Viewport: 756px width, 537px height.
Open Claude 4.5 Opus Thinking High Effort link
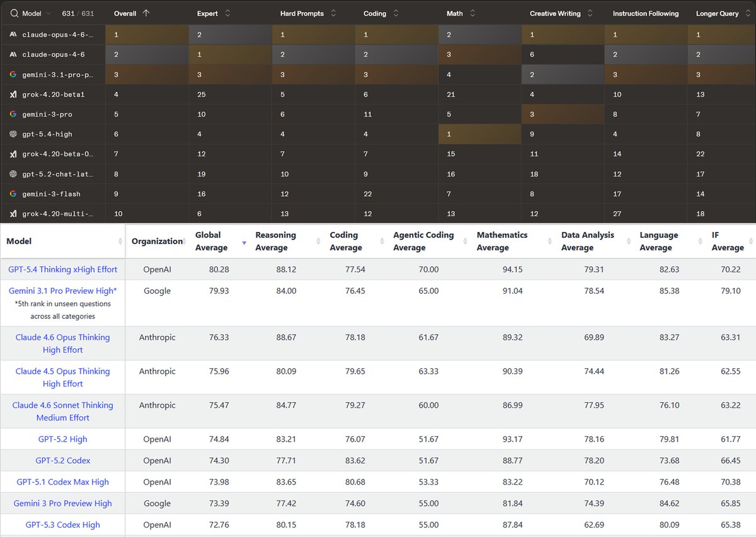pyautogui.click(x=63, y=378)
